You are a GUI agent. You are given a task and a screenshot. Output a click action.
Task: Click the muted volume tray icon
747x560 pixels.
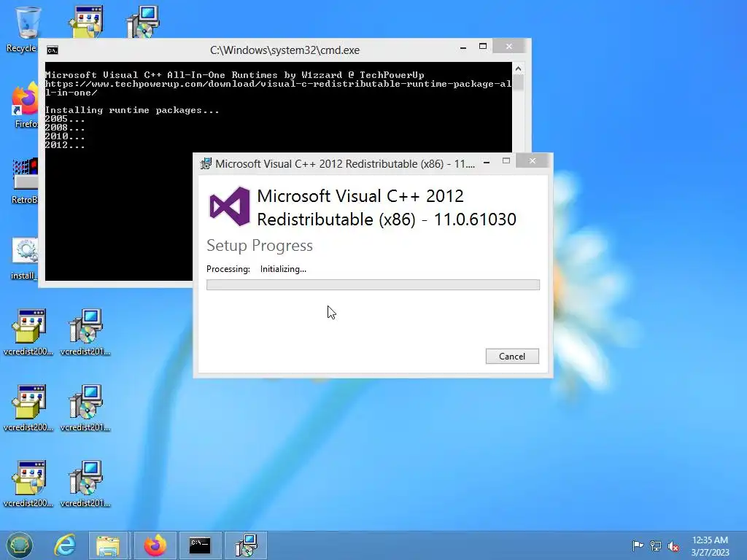pos(673,546)
